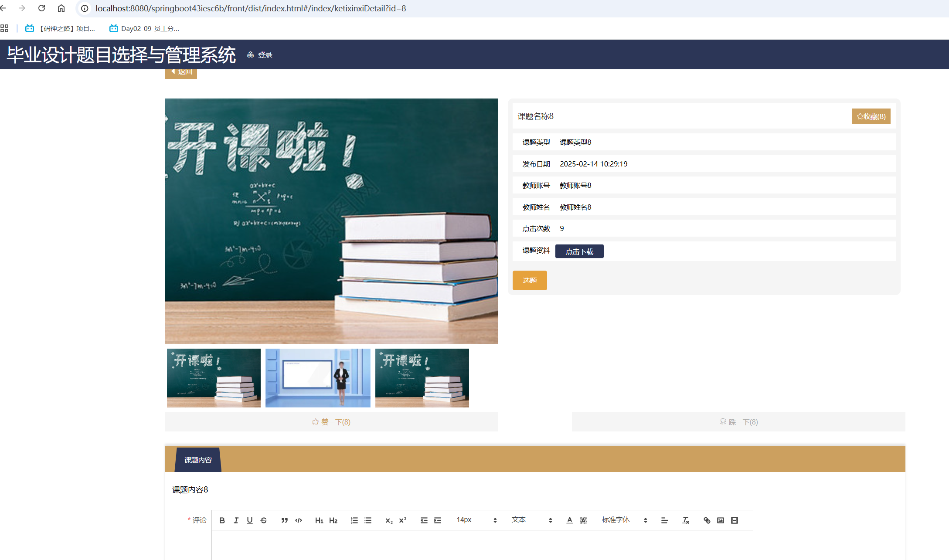The width and height of the screenshot is (949, 560).
Task: Toggle bold formatting in comment editor
Action: tap(222, 520)
